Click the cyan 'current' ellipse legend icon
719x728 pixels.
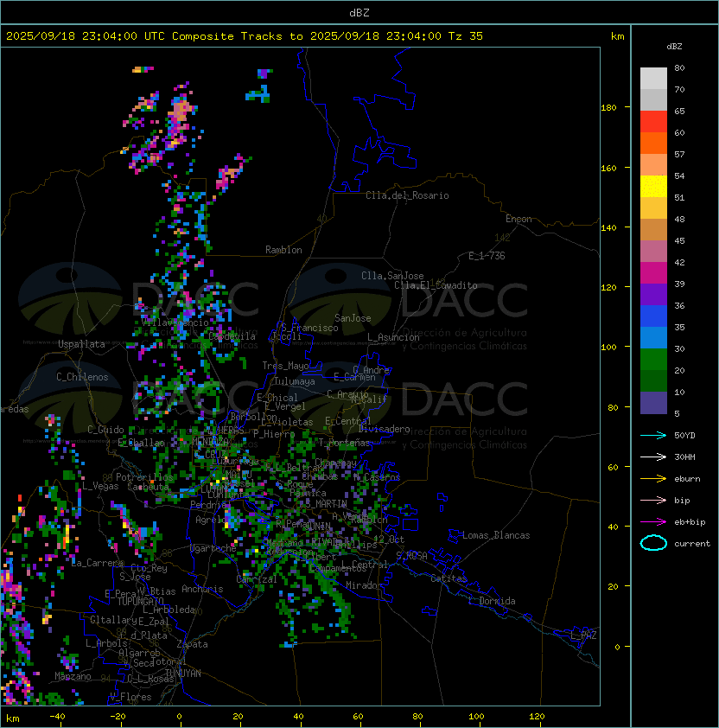653,543
